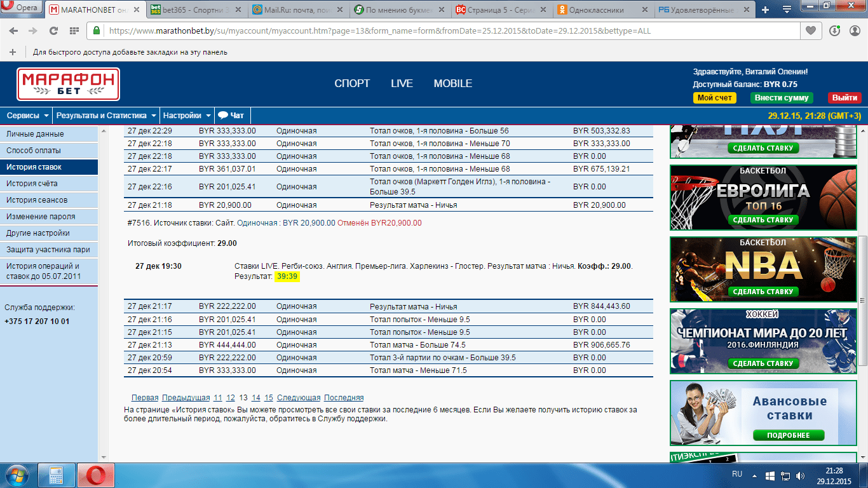Expand the Сервисы dropdown menu
Viewport: 868px width, 488px height.
pyautogui.click(x=27, y=116)
